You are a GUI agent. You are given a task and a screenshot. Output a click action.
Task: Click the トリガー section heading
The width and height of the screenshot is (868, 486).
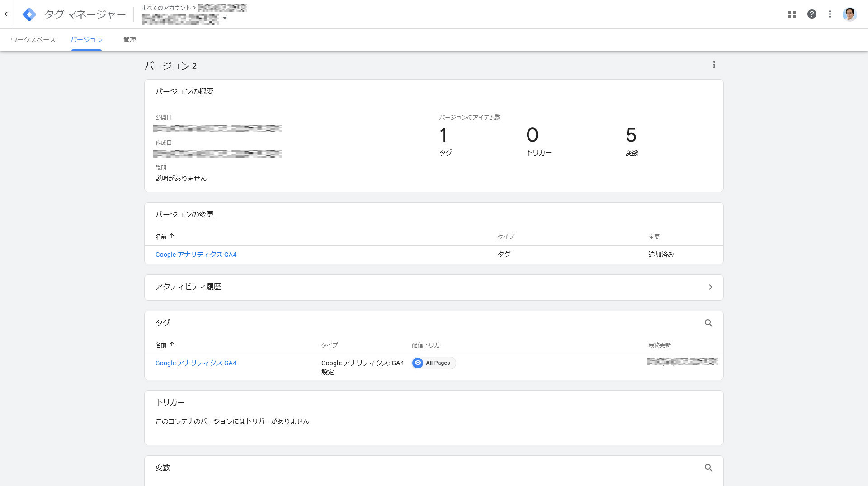pos(170,402)
